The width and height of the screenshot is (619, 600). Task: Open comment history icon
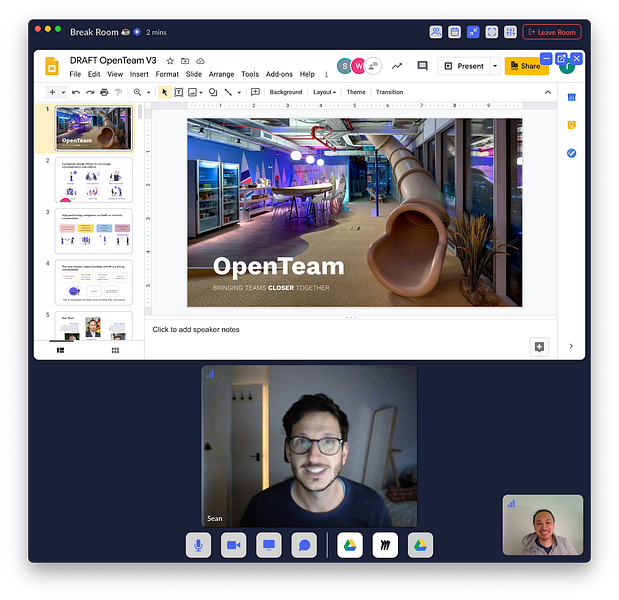point(422,66)
